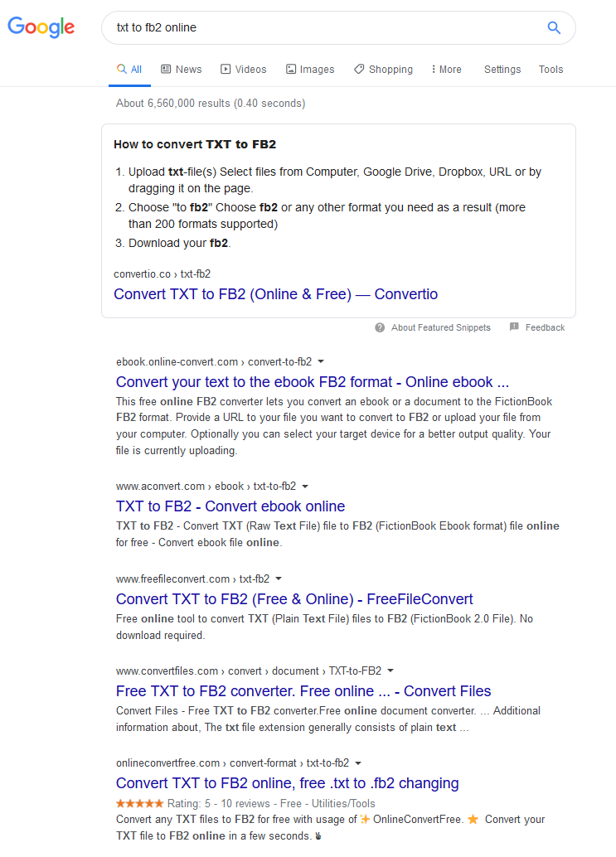
Task: Click About Featured Snippets help icon
Action: tap(380, 327)
